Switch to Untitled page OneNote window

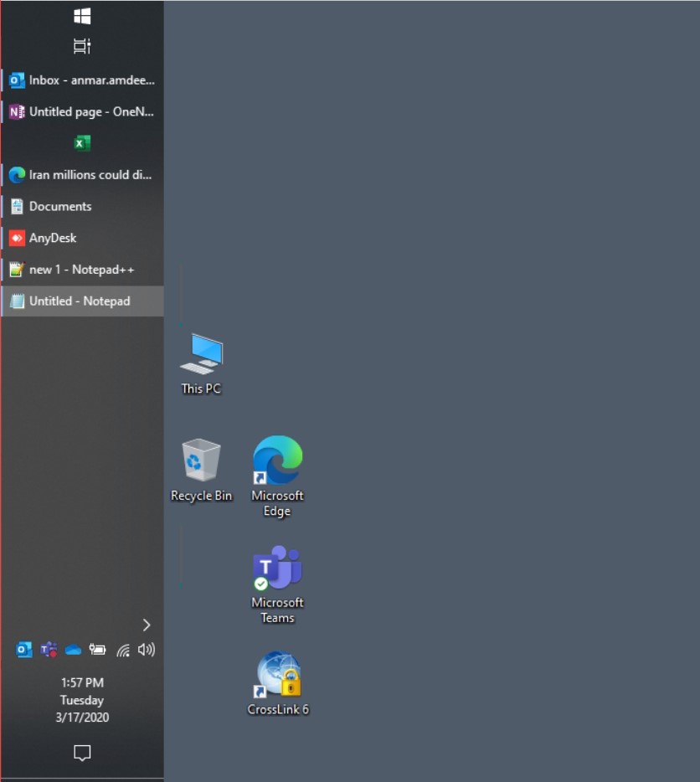tap(82, 111)
